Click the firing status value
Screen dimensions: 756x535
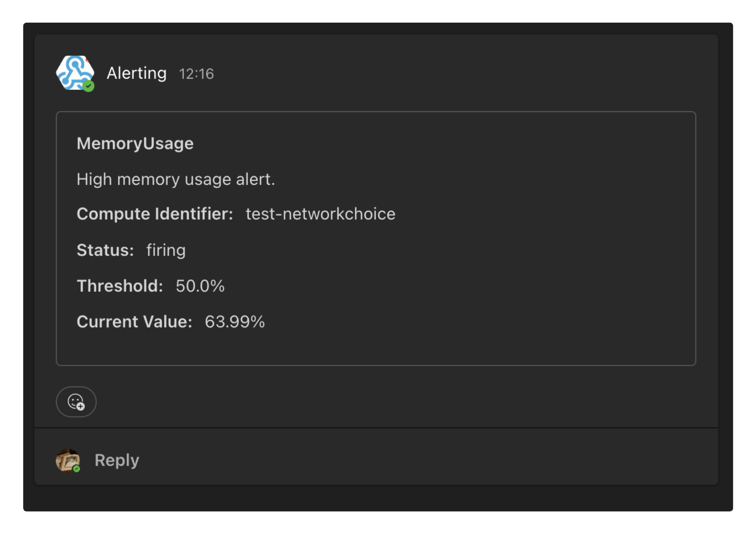(x=166, y=250)
